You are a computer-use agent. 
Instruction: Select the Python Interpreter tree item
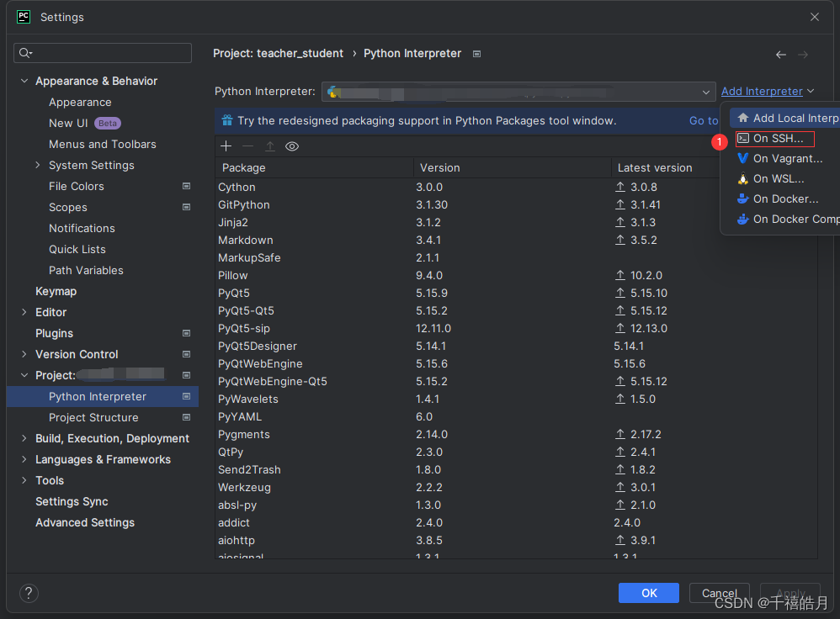click(x=103, y=396)
